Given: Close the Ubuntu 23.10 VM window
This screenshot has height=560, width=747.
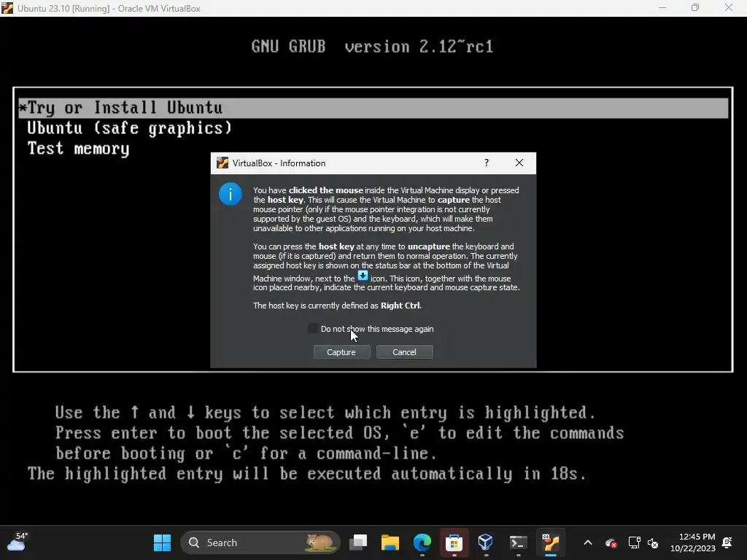Looking at the screenshot, I should pos(729,8).
